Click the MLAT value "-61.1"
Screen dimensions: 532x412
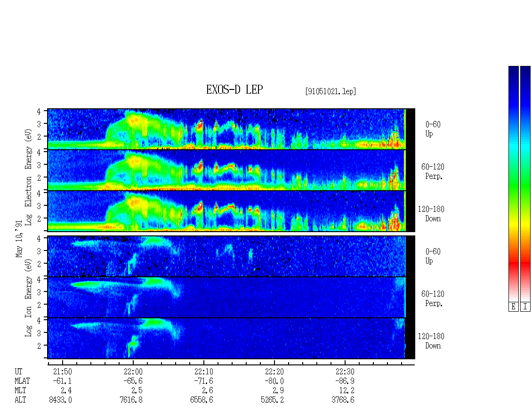click(62, 381)
